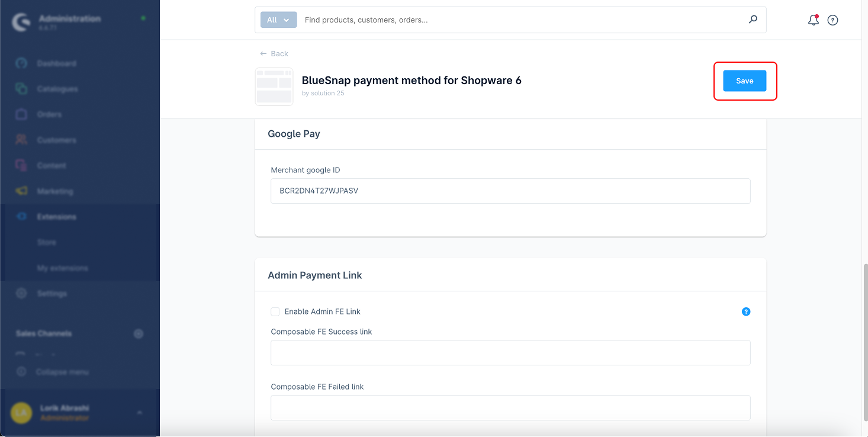
Task: Save the BlueSnap plugin configuration
Action: tap(744, 81)
